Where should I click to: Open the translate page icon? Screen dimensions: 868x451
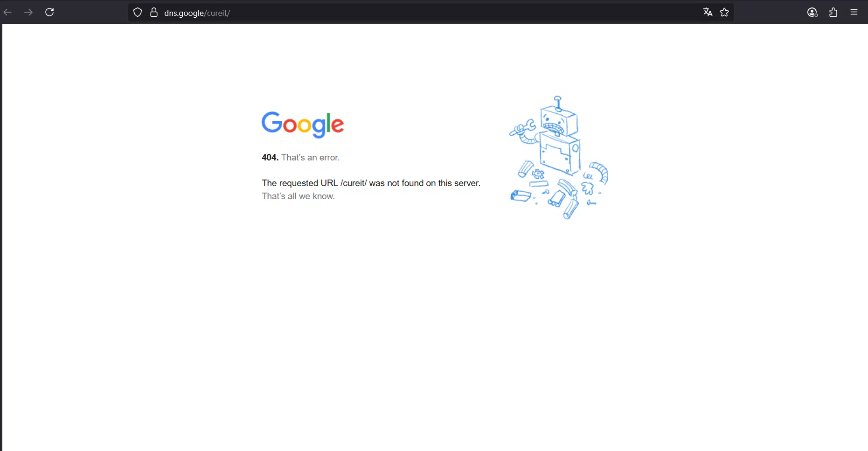click(x=708, y=13)
